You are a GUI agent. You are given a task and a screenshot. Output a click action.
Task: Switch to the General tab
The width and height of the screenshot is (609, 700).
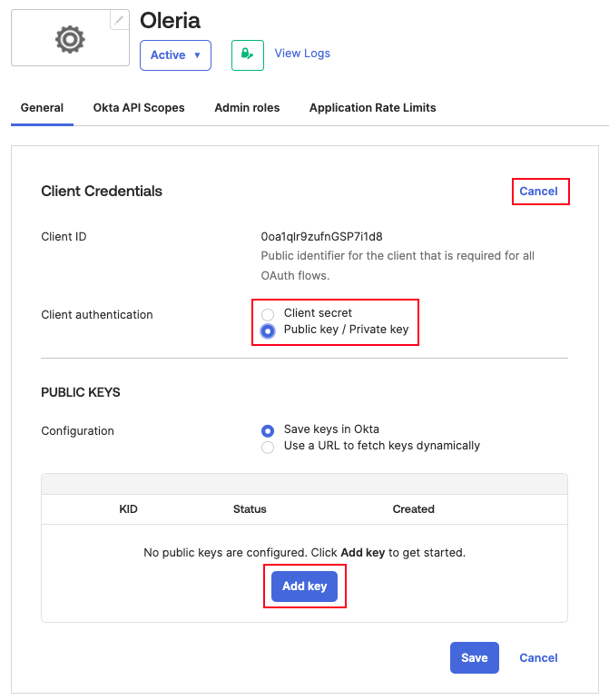(x=42, y=108)
